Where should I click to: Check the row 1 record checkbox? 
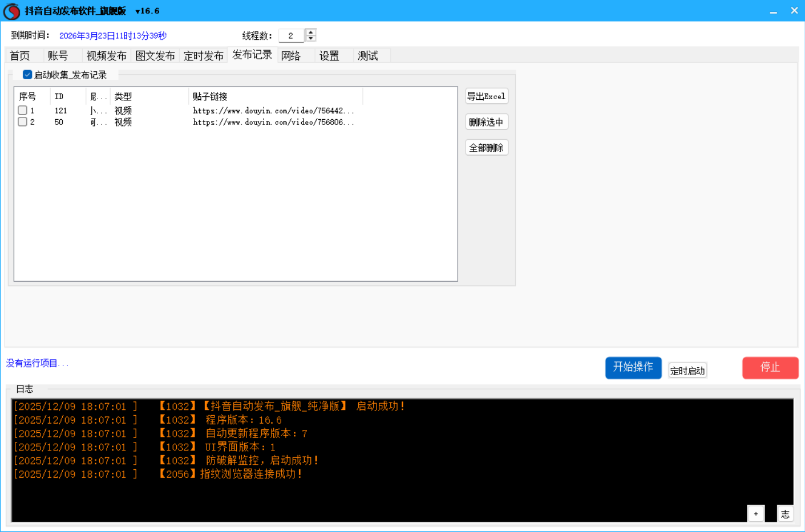[22, 110]
